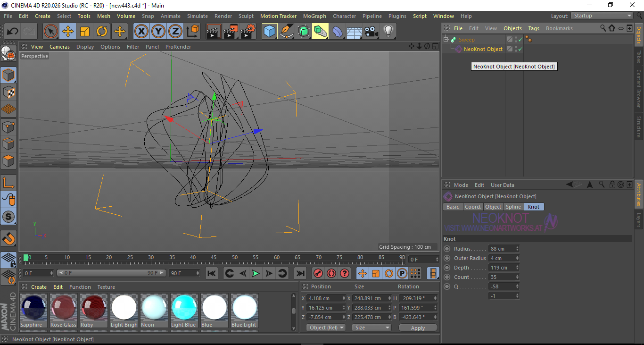
Task: Open the Objects vertical side tab
Action: [639, 34]
